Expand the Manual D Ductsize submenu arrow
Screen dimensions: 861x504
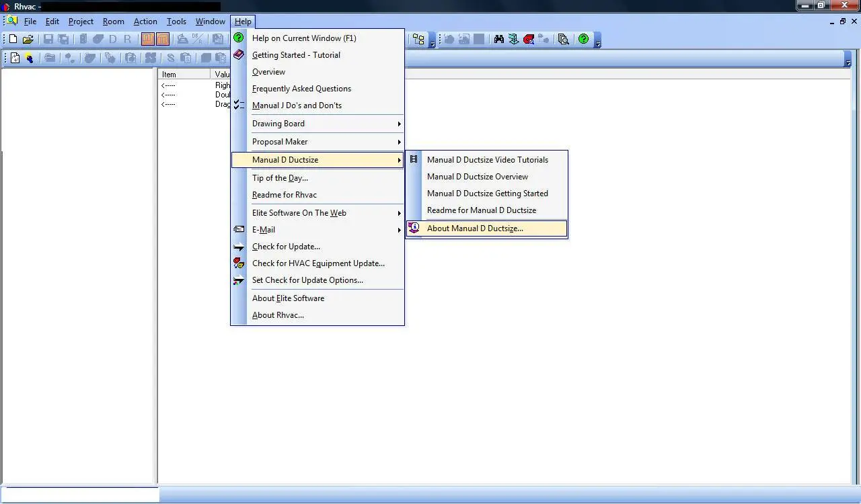point(399,160)
